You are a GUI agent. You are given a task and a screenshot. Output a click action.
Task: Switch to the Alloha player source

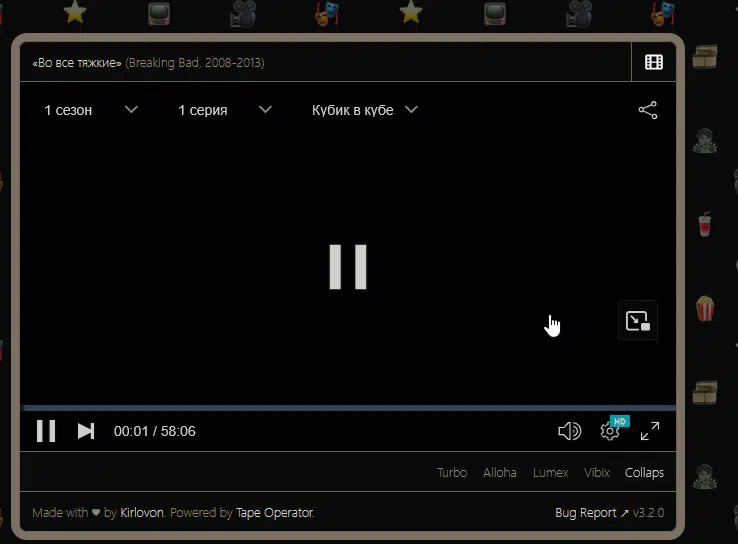click(500, 472)
